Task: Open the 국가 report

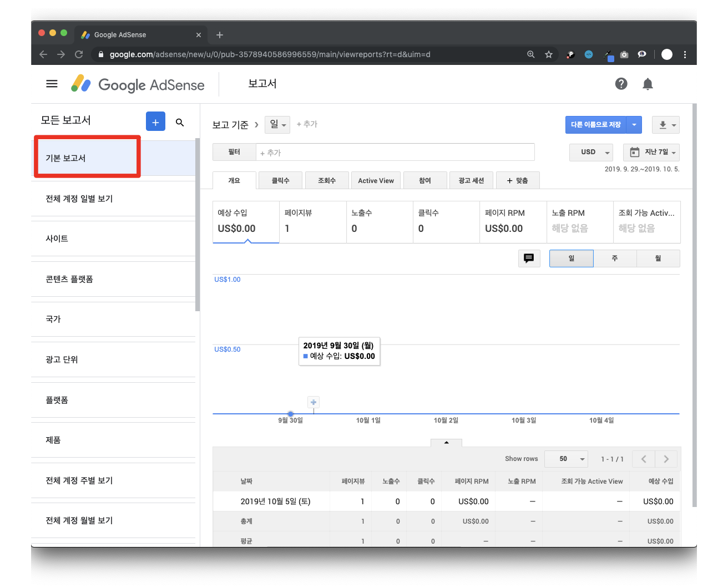Action: coord(113,319)
